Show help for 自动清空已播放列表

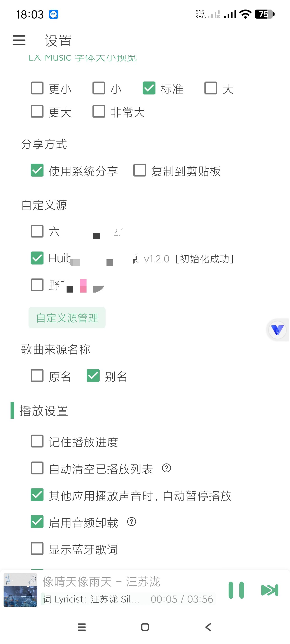[166, 468]
